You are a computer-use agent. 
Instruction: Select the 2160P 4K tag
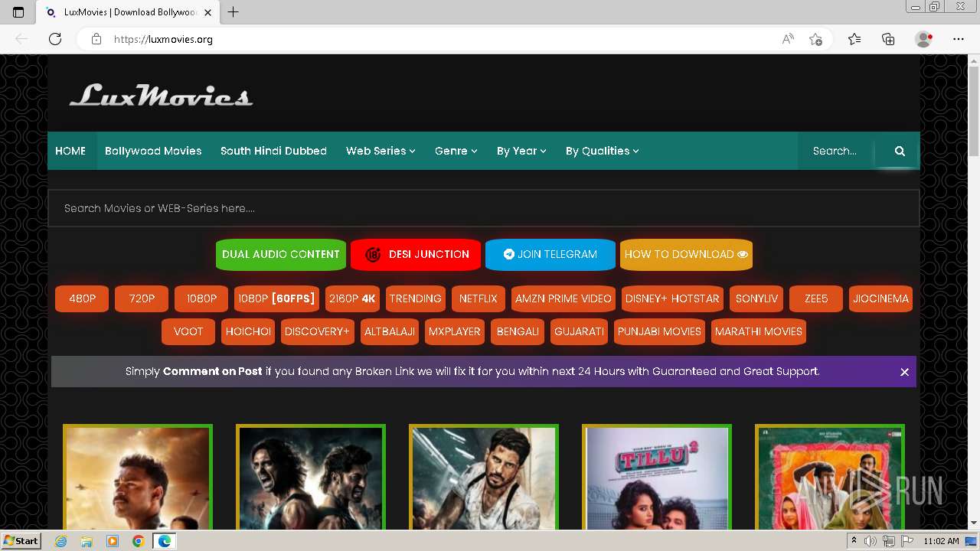tap(352, 298)
